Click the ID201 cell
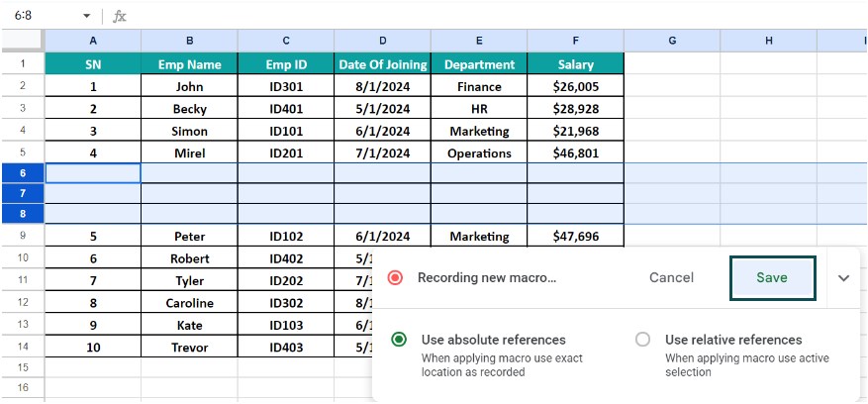The height and width of the screenshot is (404, 868). (x=286, y=152)
